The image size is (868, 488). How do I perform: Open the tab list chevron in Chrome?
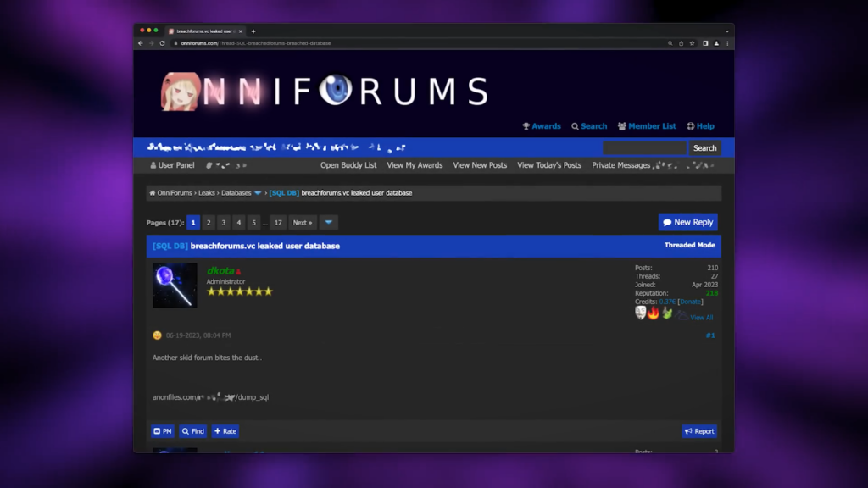click(x=726, y=31)
